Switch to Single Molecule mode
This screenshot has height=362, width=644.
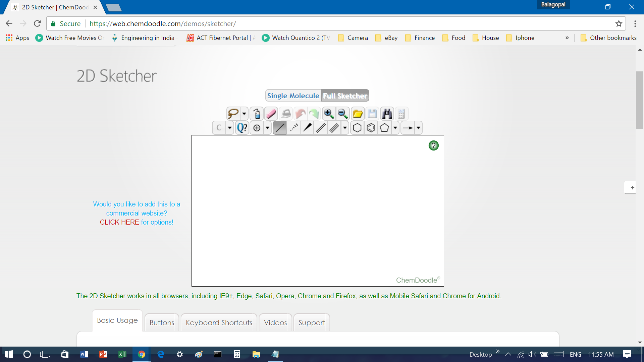(294, 95)
